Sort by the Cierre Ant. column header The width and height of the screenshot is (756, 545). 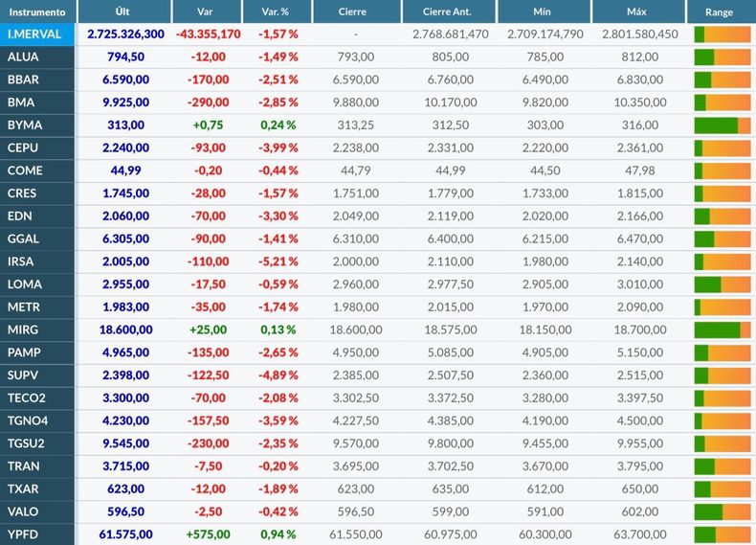point(449,11)
